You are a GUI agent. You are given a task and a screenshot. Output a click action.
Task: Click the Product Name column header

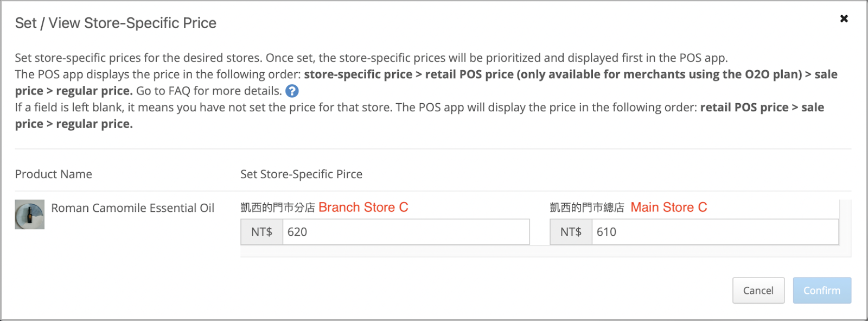pos(54,174)
